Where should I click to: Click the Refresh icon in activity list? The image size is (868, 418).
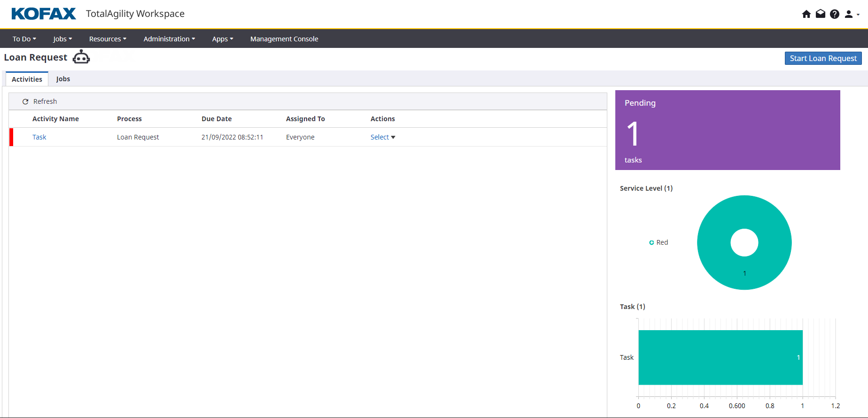[x=25, y=101]
